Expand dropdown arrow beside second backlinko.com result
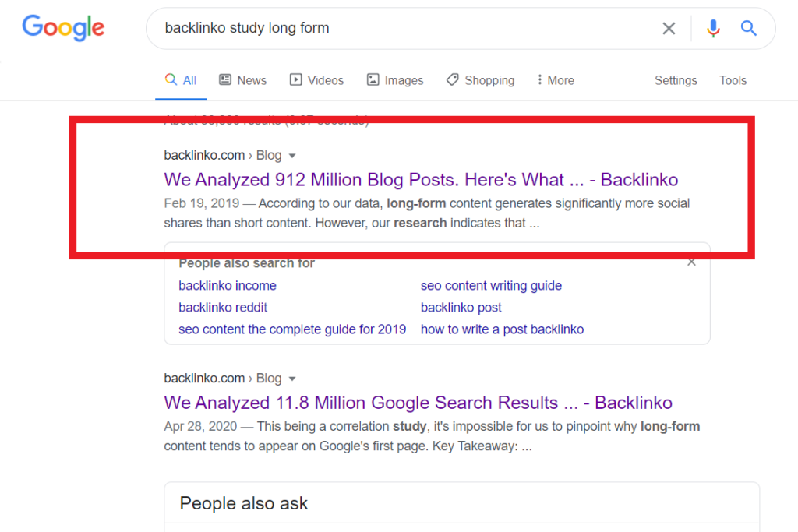The image size is (798, 532). pos(292,379)
